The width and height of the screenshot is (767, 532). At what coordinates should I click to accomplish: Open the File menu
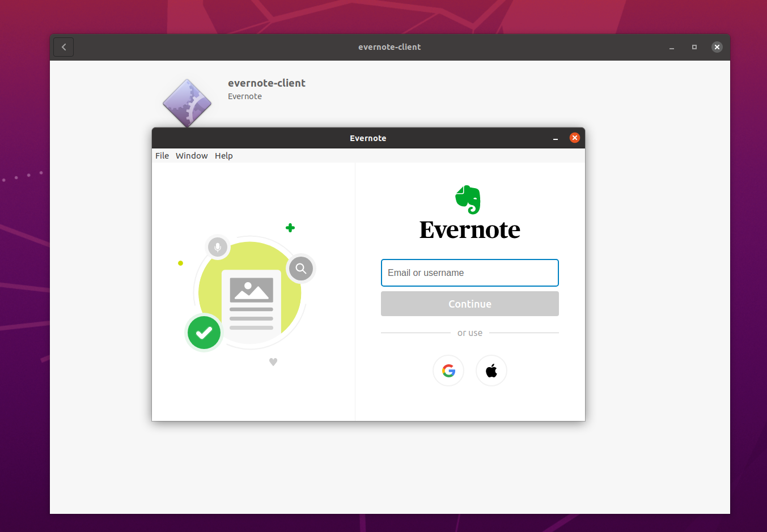pos(162,155)
